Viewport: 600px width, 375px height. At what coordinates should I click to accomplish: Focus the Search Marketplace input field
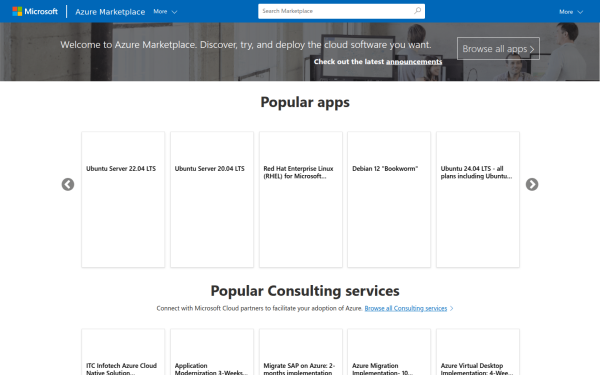(335, 11)
